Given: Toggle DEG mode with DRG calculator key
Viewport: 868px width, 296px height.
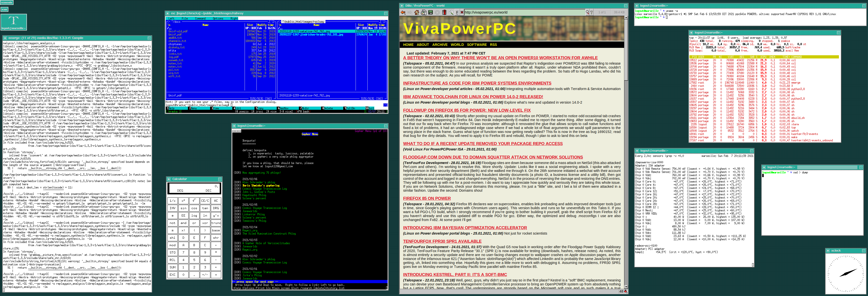Looking at the screenshot, I should (216, 208).
